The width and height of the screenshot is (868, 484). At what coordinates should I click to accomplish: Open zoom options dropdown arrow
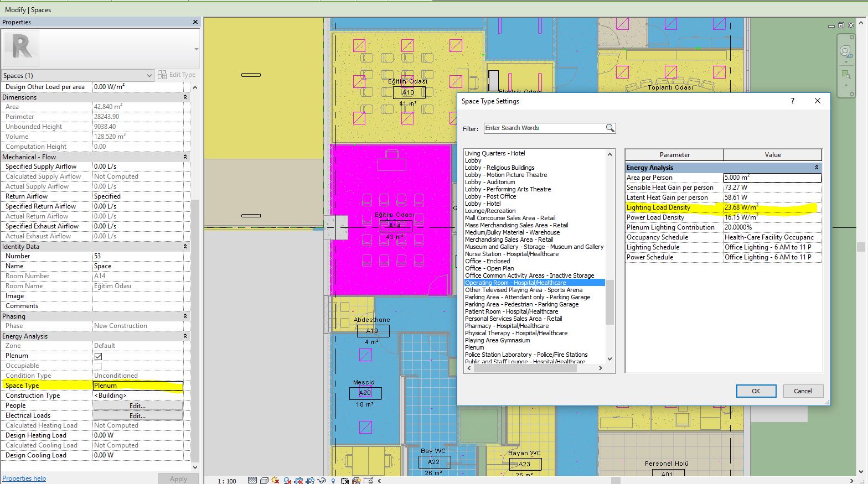pos(846,85)
